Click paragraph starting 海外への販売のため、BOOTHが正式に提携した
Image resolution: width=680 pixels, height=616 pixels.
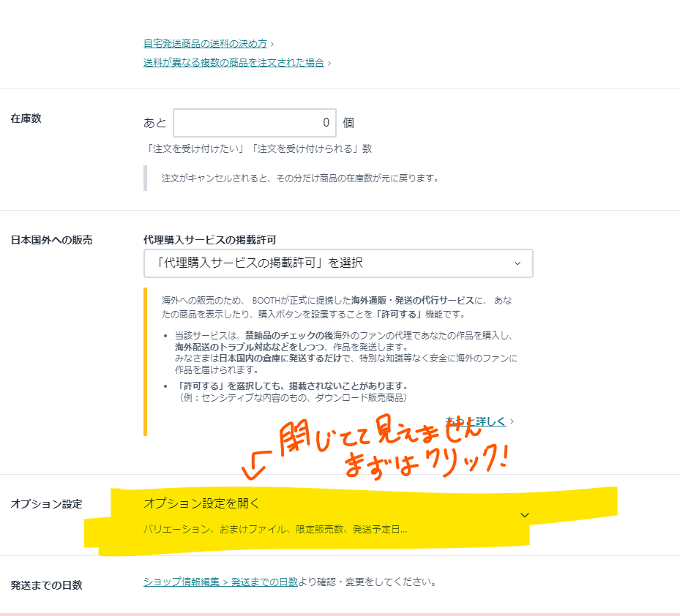tap(337, 307)
